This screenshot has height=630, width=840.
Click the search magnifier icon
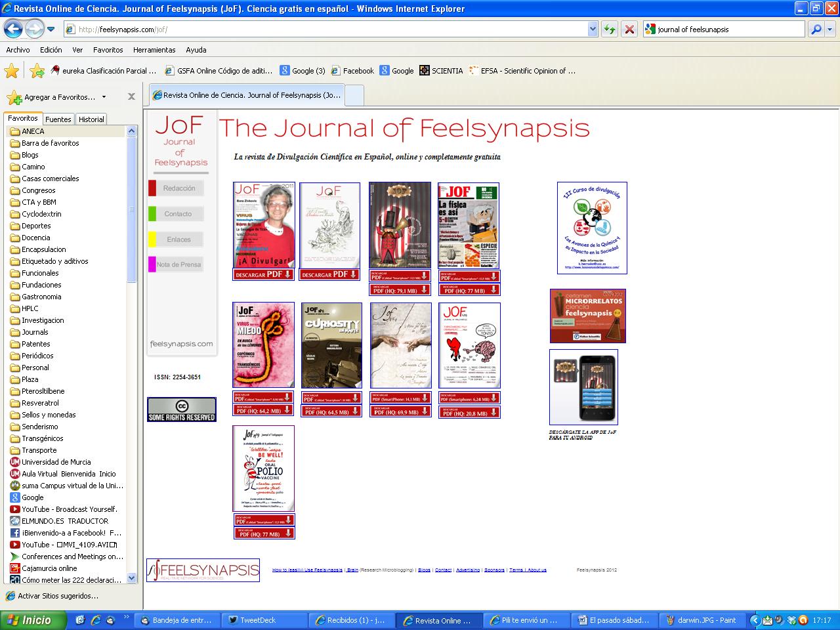point(816,29)
